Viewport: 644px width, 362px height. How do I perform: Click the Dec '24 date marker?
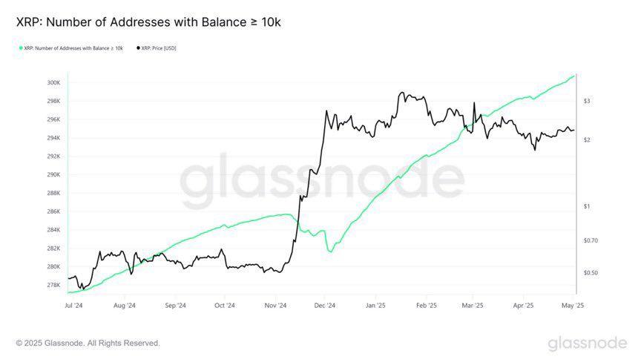coord(325,305)
